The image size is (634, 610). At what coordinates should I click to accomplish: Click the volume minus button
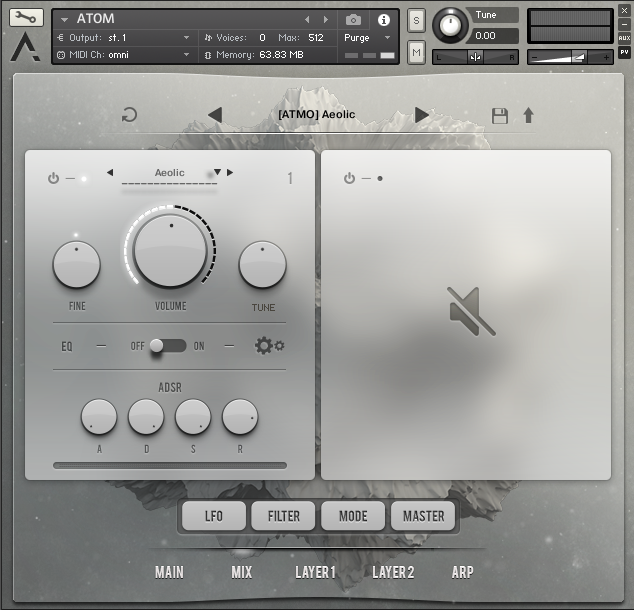(x=535, y=58)
